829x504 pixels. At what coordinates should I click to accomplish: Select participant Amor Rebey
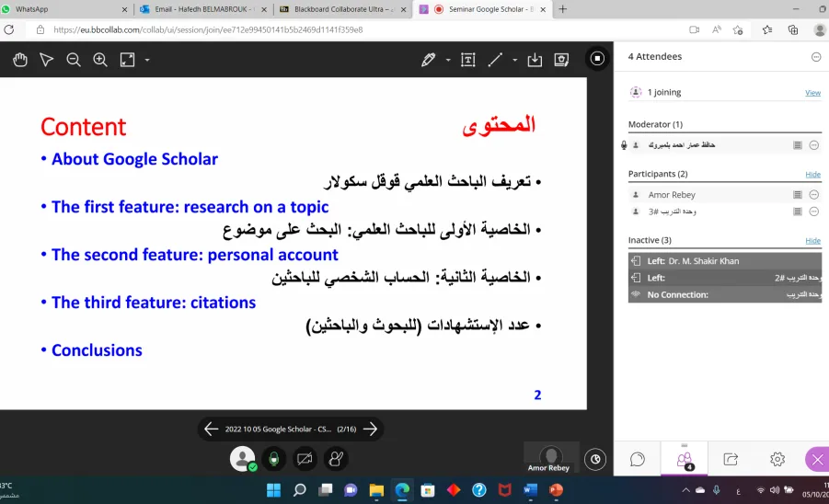click(672, 195)
